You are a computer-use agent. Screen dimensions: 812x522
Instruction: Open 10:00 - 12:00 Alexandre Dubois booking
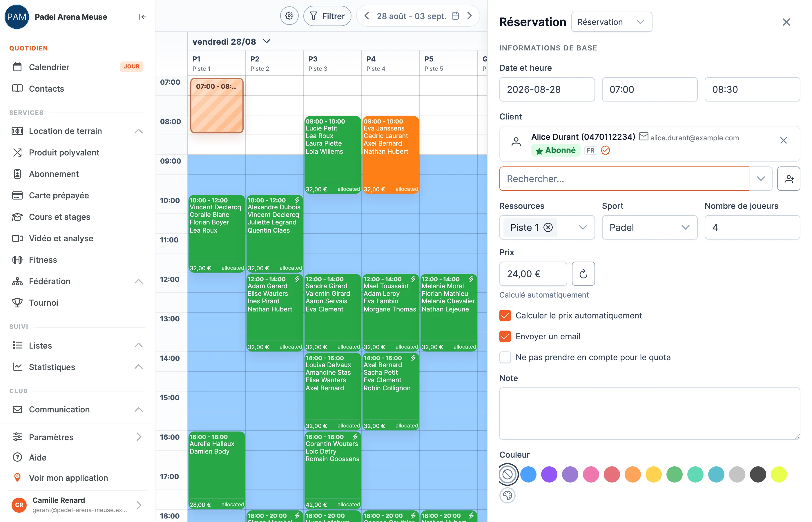(x=275, y=233)
